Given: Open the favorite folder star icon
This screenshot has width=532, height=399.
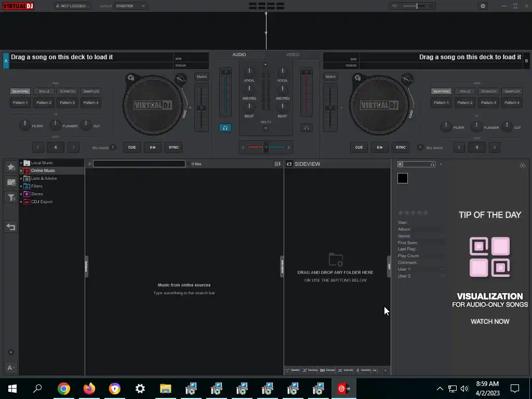Looking at the screenshot, I should (11, 167).
